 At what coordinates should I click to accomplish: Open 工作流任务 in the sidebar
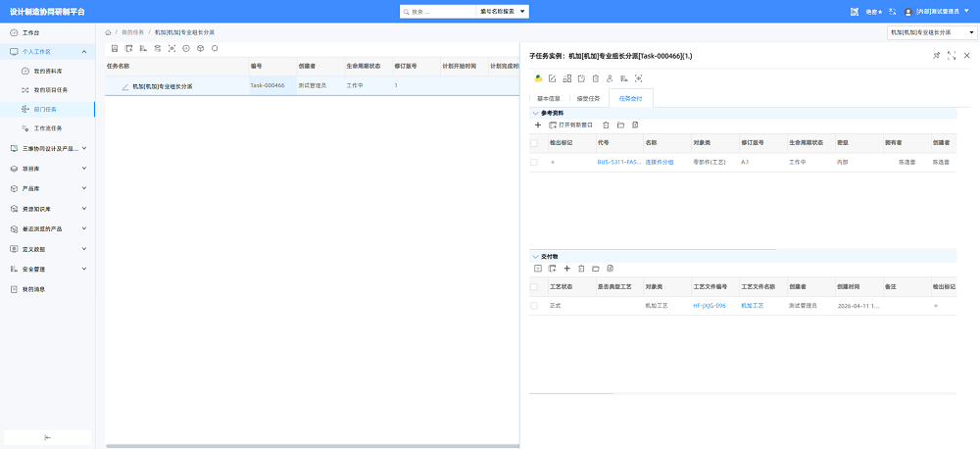(47, 128)
